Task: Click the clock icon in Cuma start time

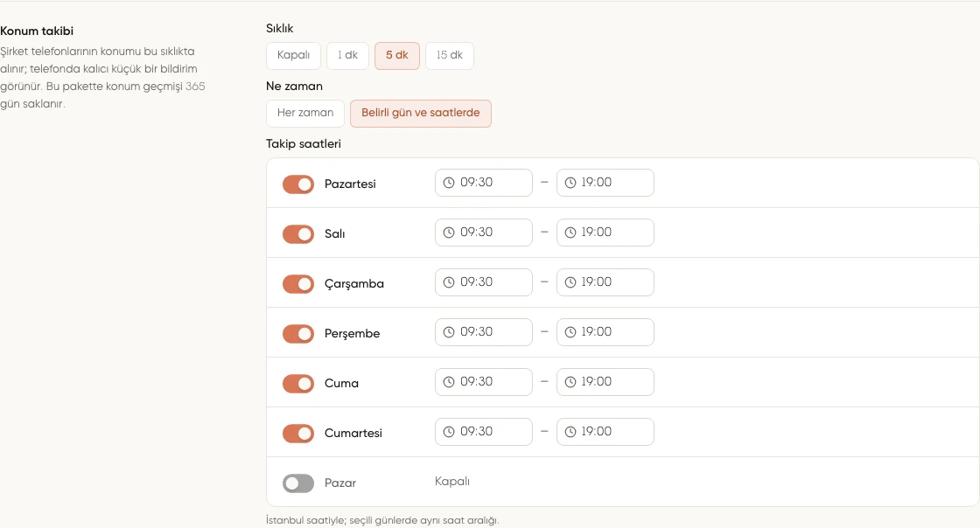Action: [449, 383]
